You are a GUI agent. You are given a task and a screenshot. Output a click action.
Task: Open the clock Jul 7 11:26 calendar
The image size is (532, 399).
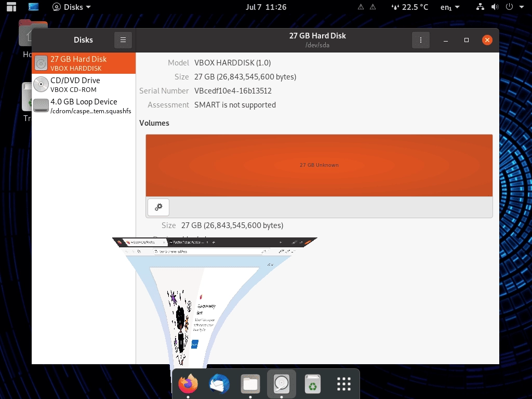pos(266,7)
